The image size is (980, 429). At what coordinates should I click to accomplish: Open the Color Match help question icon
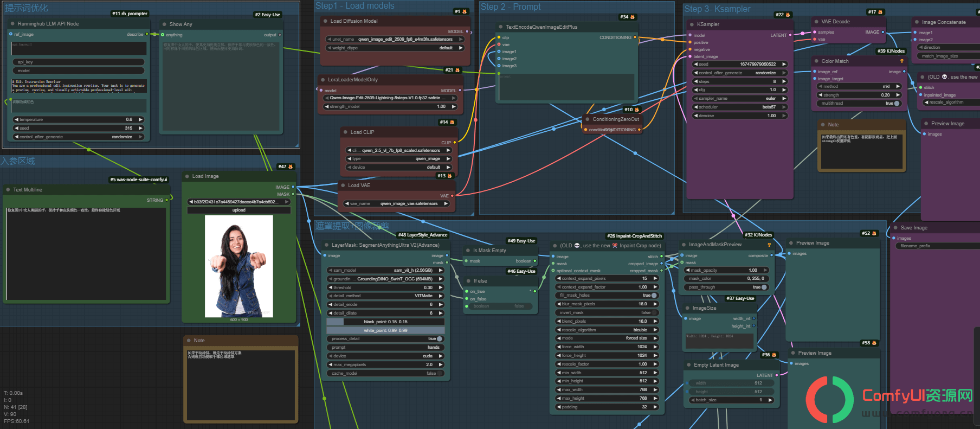click(902, 61)
